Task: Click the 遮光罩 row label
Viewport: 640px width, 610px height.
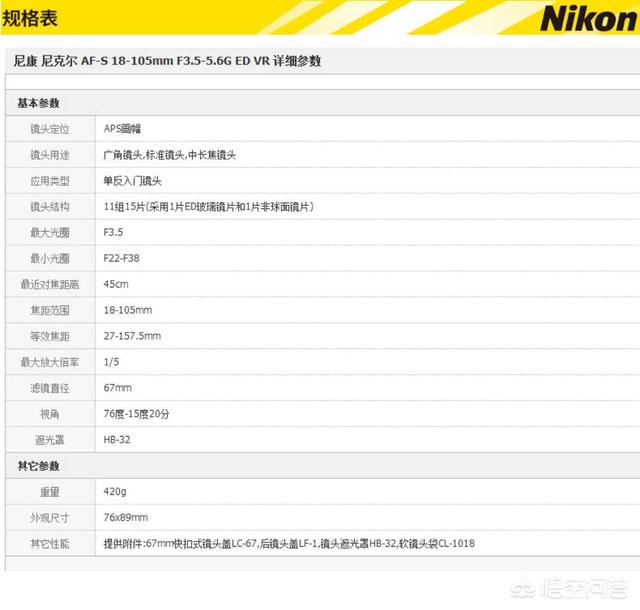Action: pyautogui.click(x=50, y=440)
